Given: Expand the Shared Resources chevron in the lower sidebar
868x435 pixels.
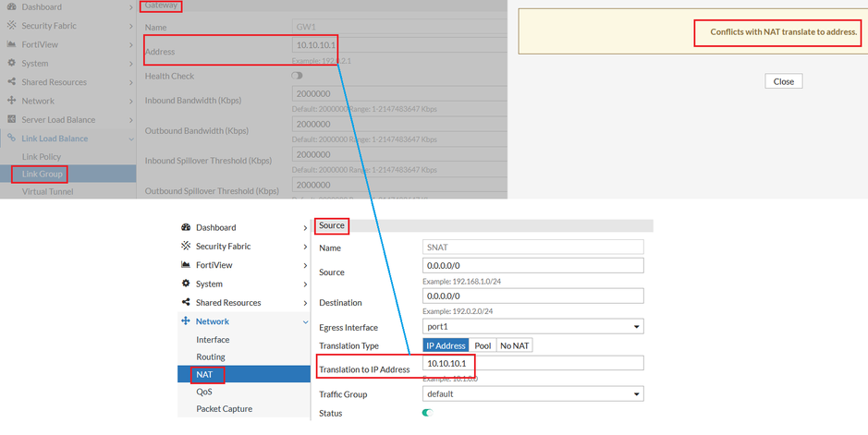Looking at the screenshot, I should coord(305,303).
